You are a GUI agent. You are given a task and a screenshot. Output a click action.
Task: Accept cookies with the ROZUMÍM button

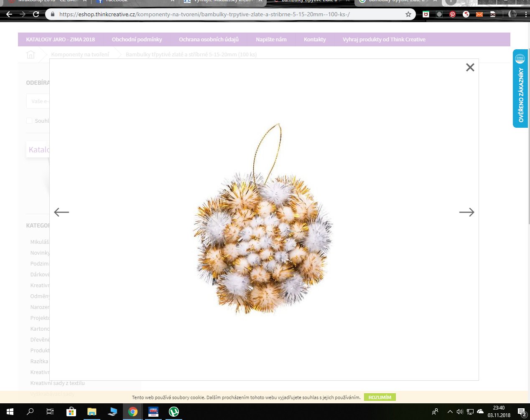380,397
